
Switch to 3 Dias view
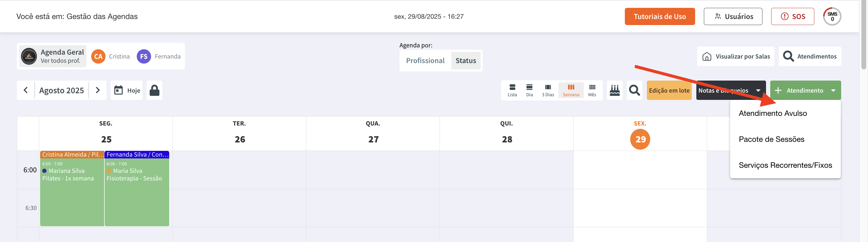coord(548,90)
